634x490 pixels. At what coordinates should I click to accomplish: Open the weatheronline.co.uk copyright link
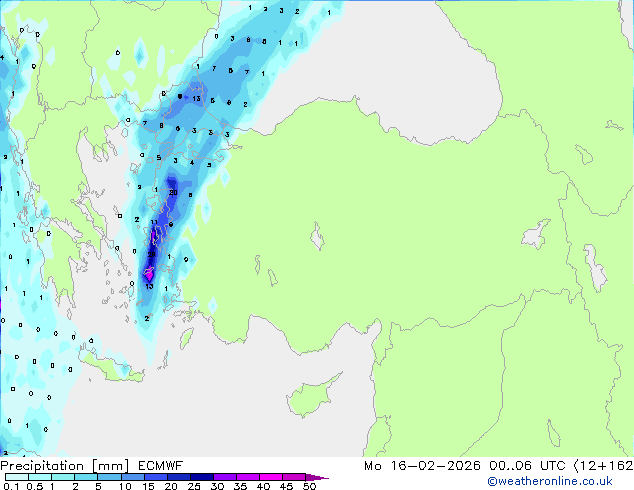pos(549,481)
